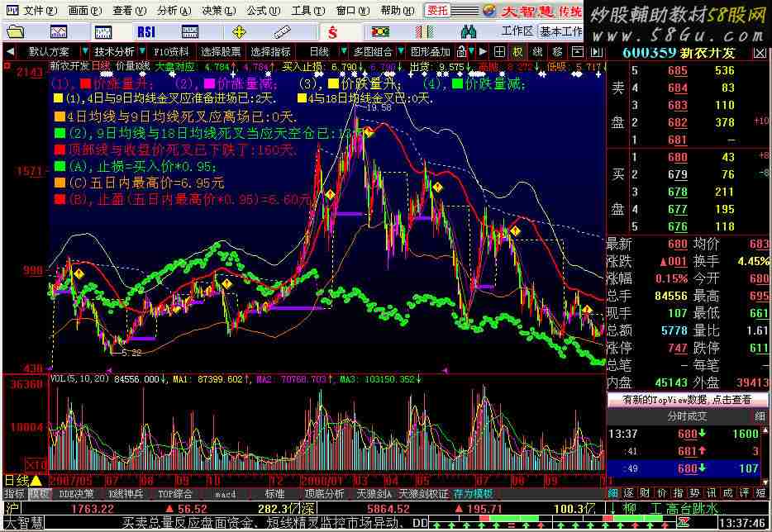The width and height of the screenshot is (772, 532).
Task: Expand the dropdown arrow after 多图组合
Action: pos(401,52)
